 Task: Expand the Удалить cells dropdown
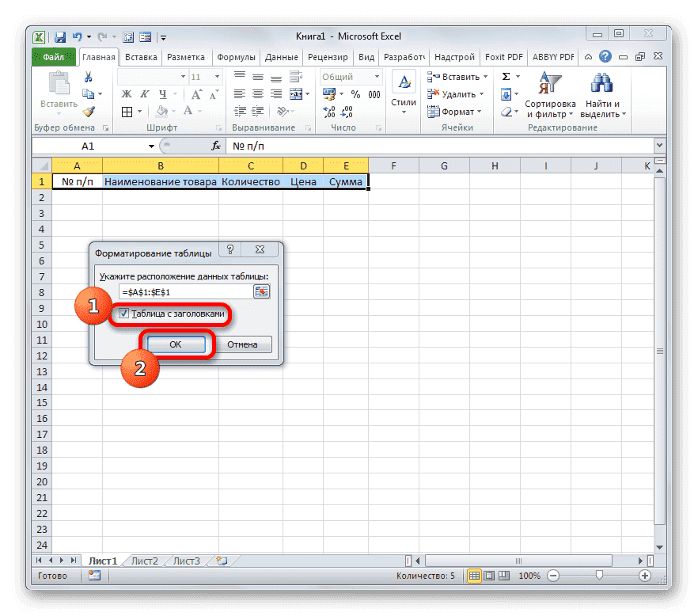[481, 93]
